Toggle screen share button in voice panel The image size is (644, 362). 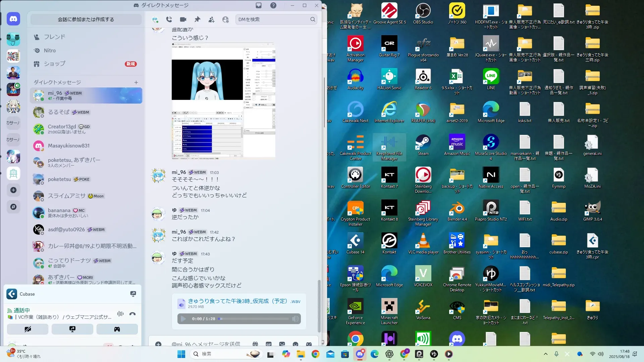click(72, 329)
